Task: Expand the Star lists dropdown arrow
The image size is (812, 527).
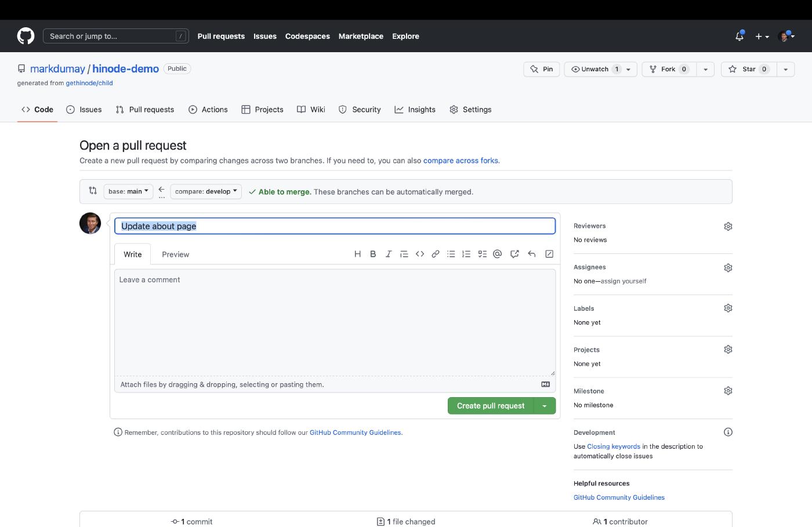Action: tap(785, 69)
